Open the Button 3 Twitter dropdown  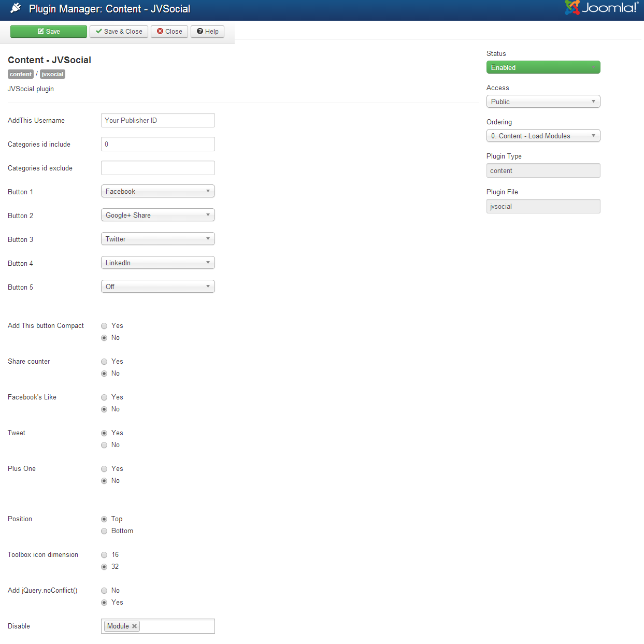pyautogui.click(x=158, y=239)
